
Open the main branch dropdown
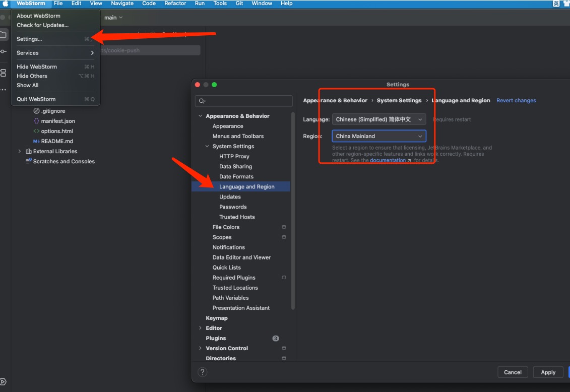click(x=113, y=18)
